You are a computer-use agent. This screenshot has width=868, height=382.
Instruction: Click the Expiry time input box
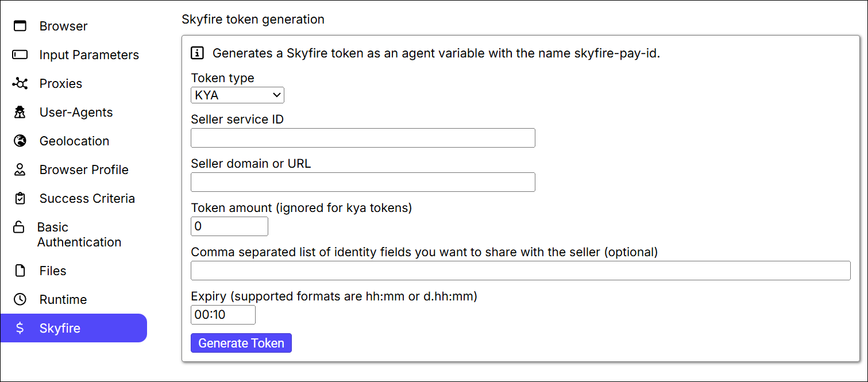(x=223, y=315)
